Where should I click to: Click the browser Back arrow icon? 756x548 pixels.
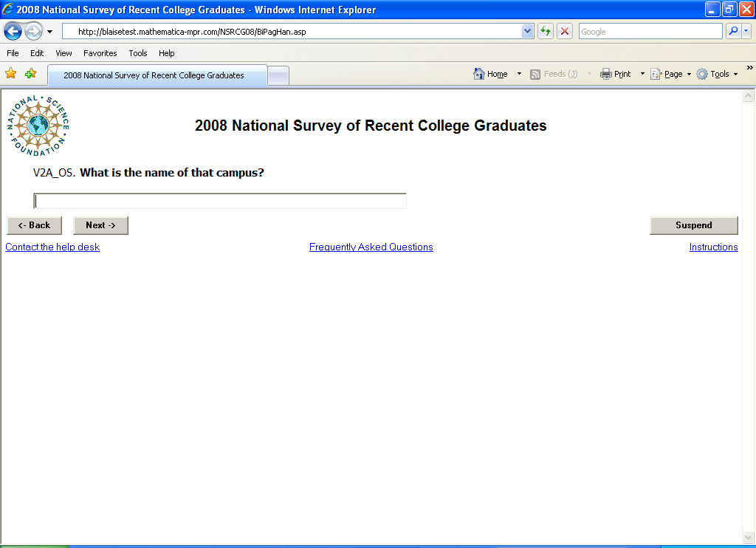(13, 32)
